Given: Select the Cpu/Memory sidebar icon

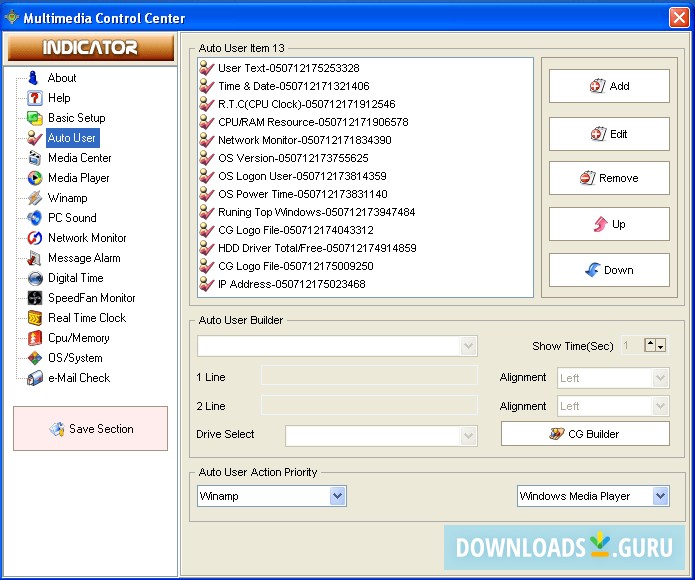Looking at the screenshot, I should pos(35,338).
